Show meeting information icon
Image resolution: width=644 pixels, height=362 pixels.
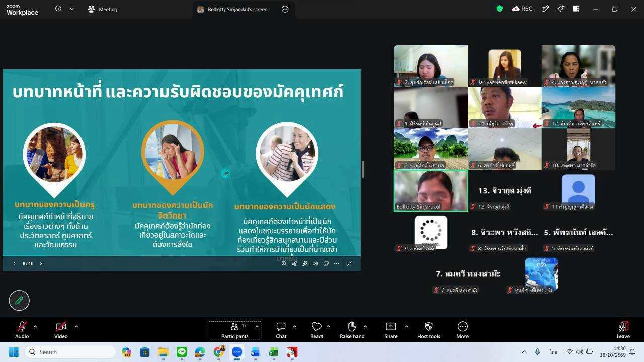coord(58,9)
